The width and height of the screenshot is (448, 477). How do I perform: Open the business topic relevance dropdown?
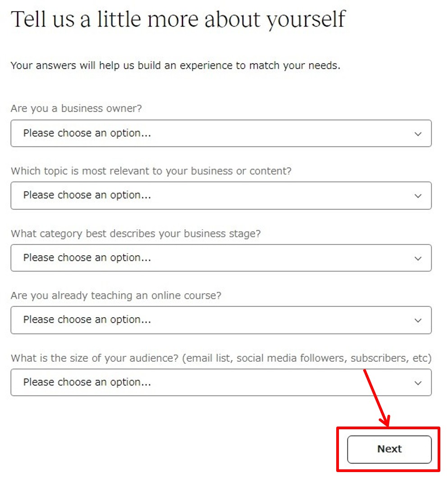(221, 195)
